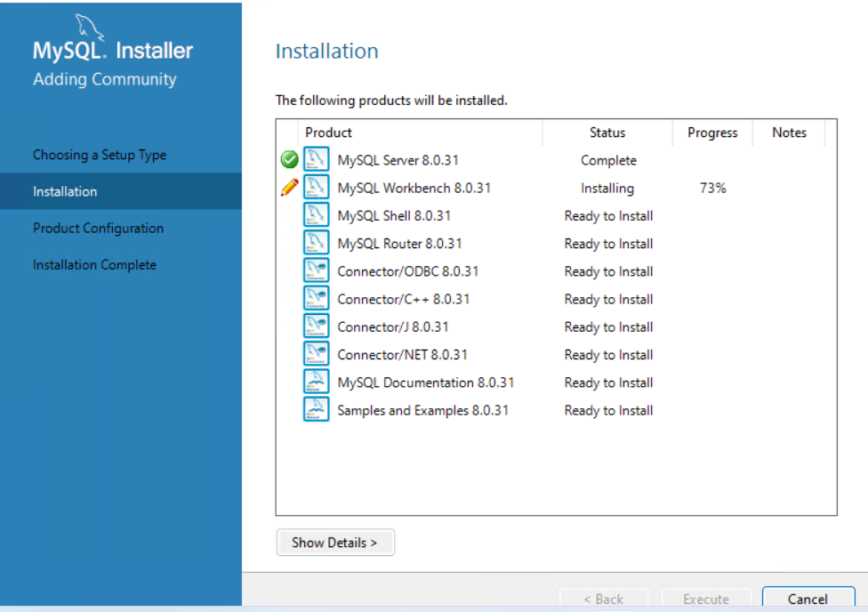Click the MySQL Documentation 8.0.31 icon
Viewport: 868px width, 612px height.
pyautogui.click(x=316, y=382)
